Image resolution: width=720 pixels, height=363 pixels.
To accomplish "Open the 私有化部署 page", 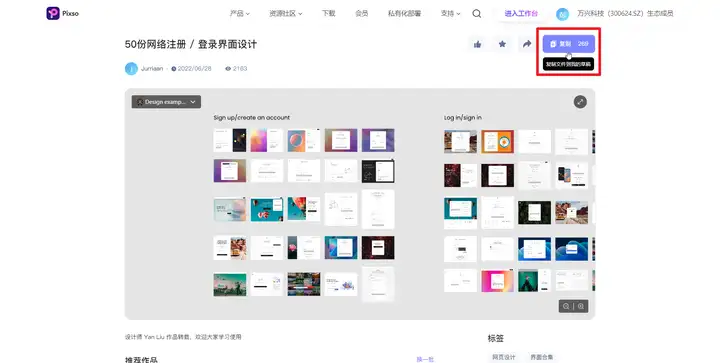I will (x=404, y=14).
